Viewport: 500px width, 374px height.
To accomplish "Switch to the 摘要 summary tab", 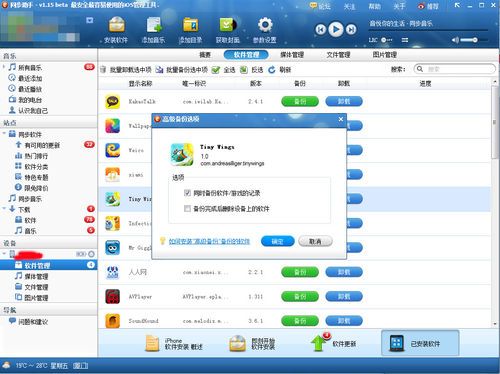I will (205, 55).
